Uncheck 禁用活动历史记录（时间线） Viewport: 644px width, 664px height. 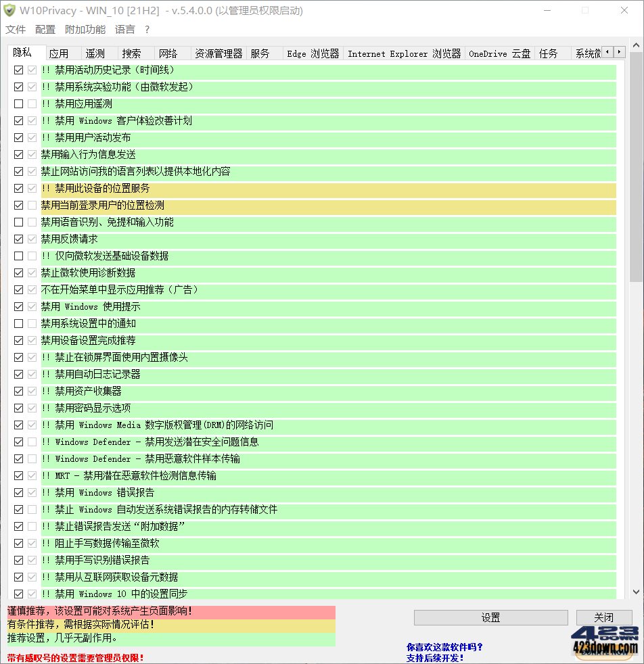coord(18,70)
